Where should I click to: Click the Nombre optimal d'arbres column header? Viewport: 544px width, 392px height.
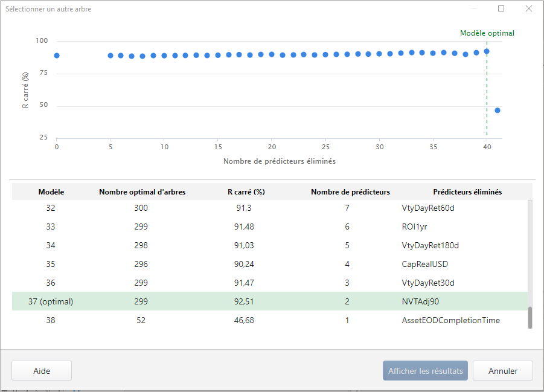[x=142, y=191]
